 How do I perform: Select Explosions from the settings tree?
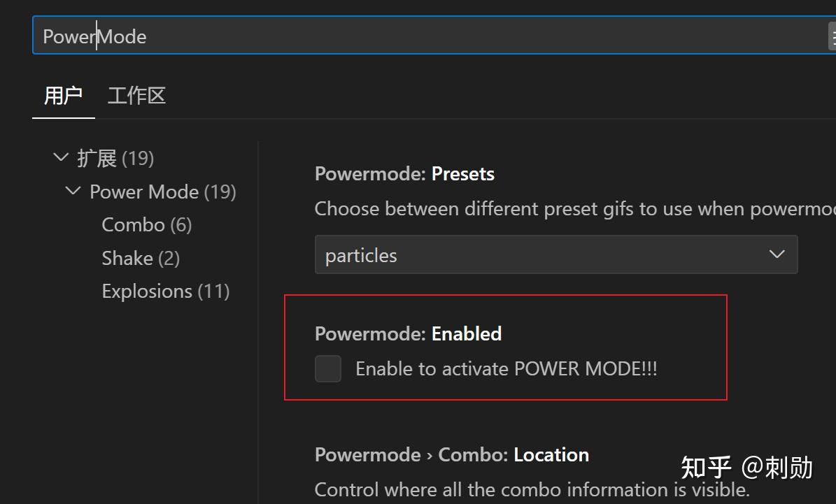(165, 291)
